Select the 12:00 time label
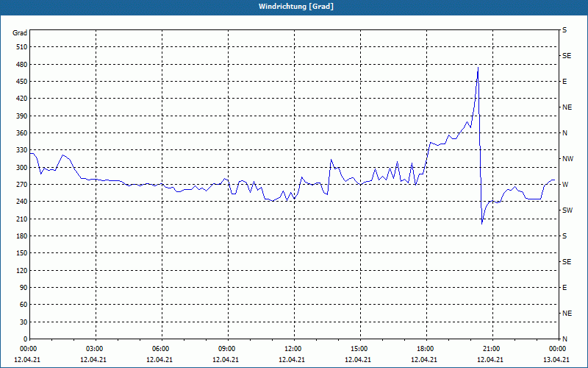Screen dimensions: 588x368 point(293,349)
